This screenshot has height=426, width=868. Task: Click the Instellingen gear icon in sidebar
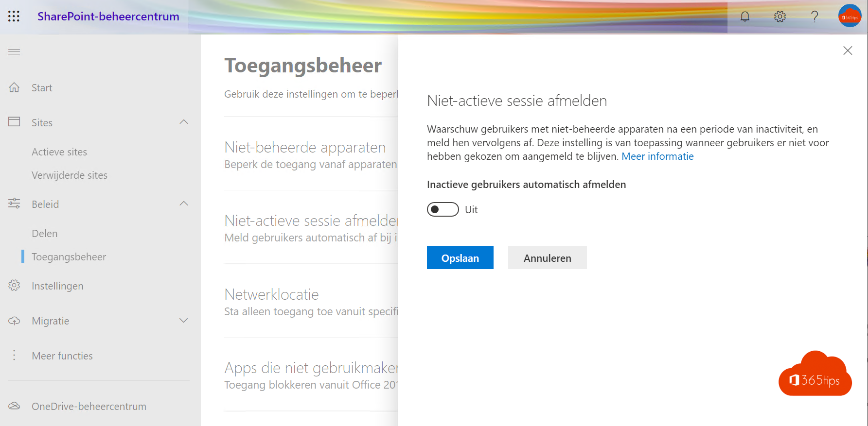(x=14, y=286)
